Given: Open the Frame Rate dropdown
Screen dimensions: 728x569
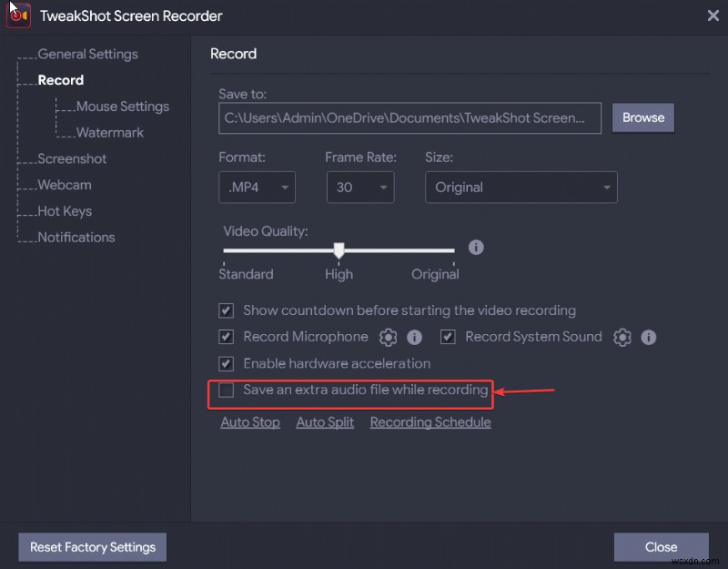Looking at the screenshot, I should 359,187.
